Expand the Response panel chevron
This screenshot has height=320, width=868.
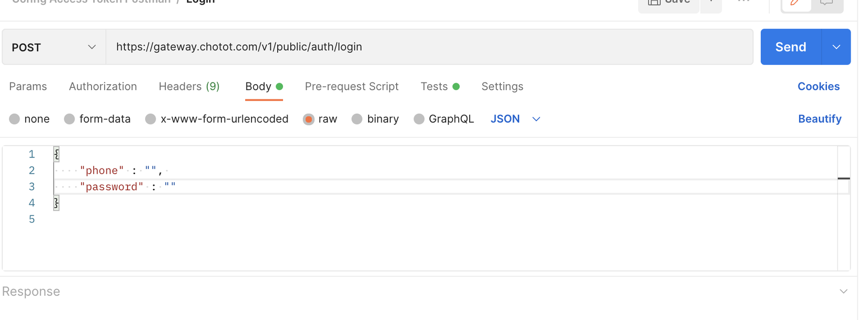(x=843, y=291)
